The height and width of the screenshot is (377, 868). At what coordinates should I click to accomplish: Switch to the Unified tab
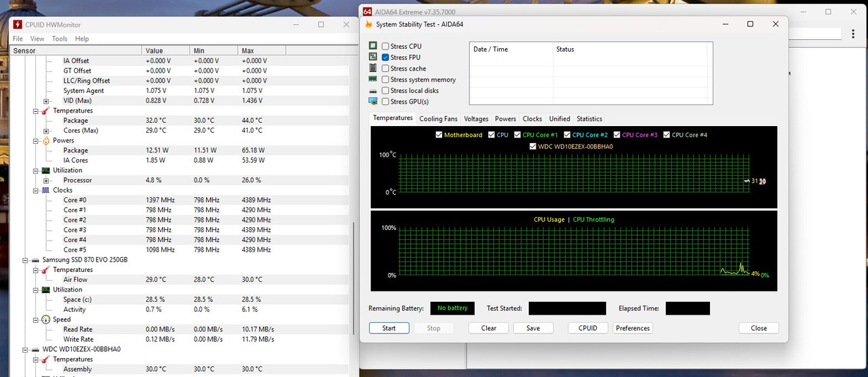(559, 119)
